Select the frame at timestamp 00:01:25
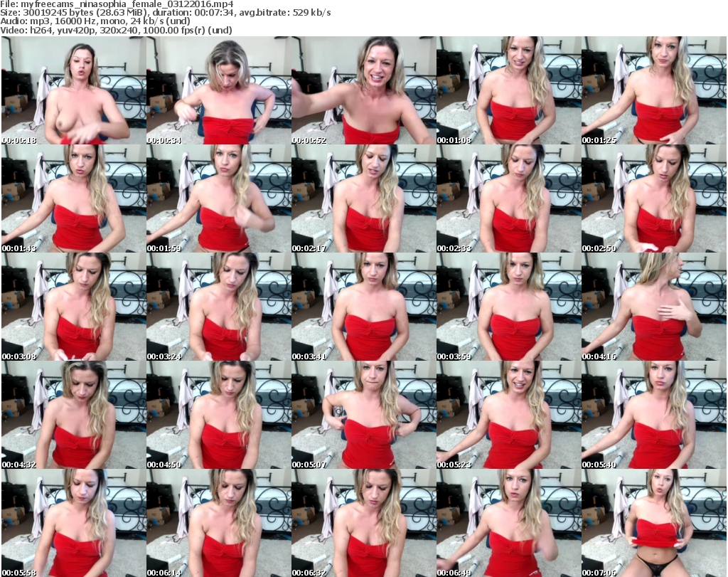 point(654,90)
